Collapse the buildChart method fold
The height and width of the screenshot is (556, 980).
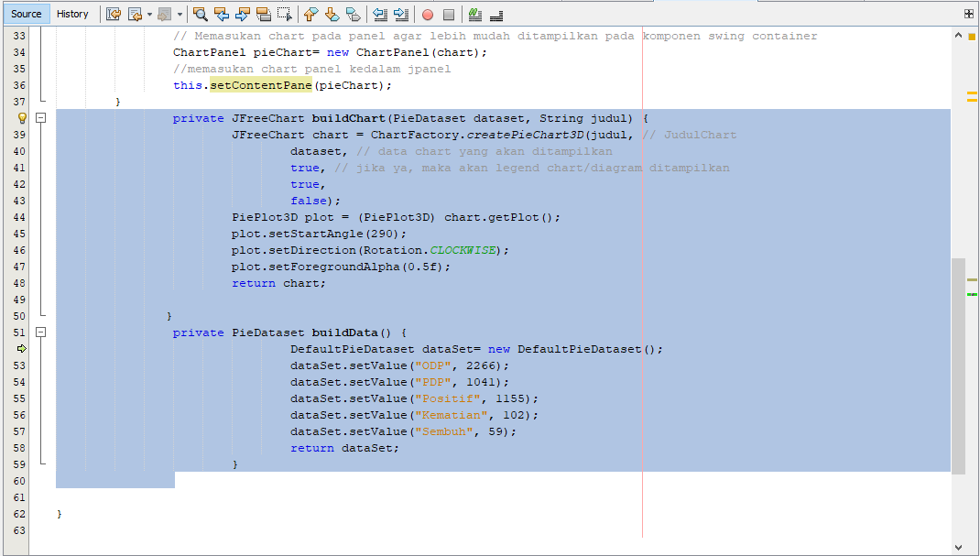tap(40, 117)
